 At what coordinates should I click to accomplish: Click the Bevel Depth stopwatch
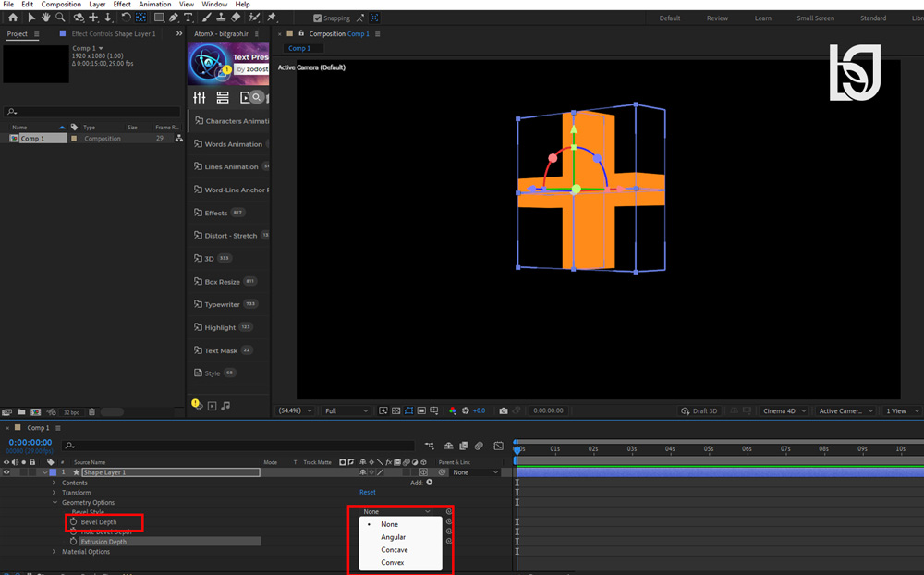point(74,522)
